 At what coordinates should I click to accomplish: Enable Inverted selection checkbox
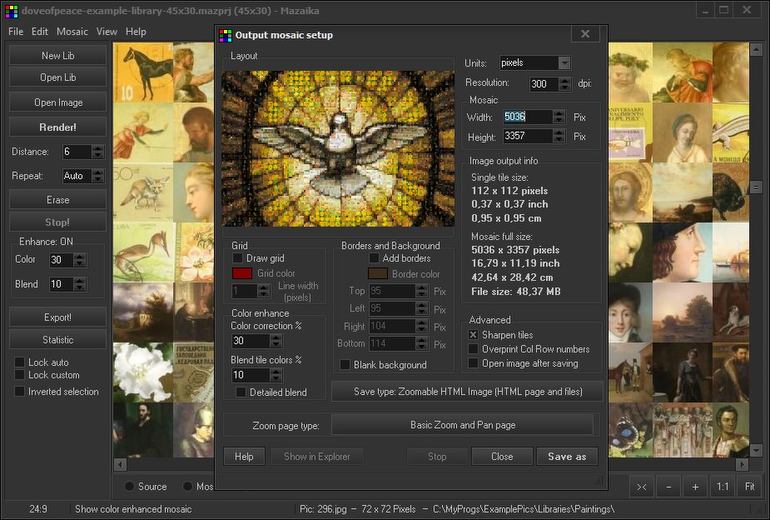coord(20,391)
